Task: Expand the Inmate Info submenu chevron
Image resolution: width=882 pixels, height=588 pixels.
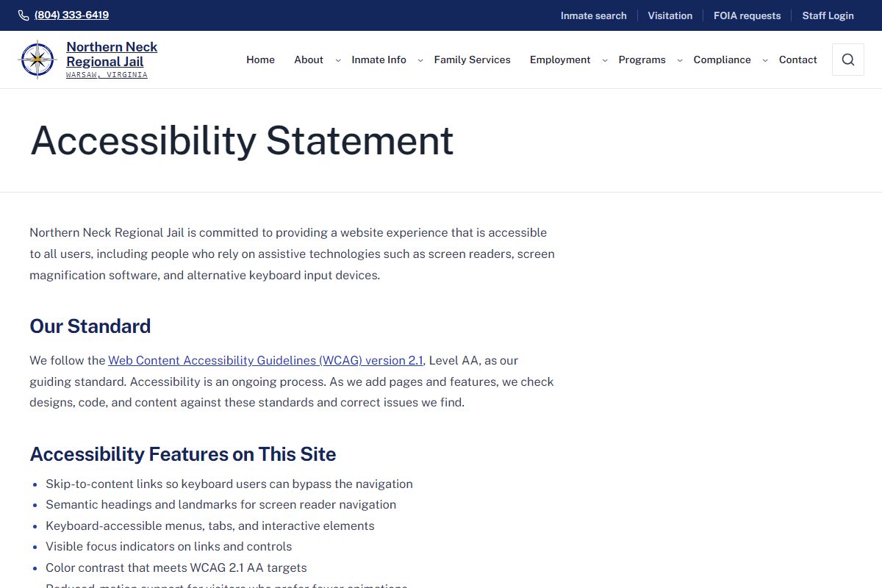Action: [420, 60]
